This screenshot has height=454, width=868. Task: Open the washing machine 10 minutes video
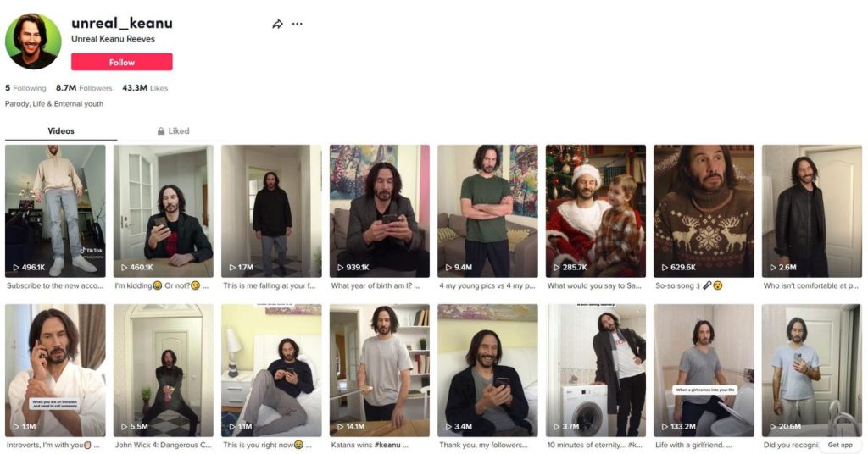[x=596, y=370]
